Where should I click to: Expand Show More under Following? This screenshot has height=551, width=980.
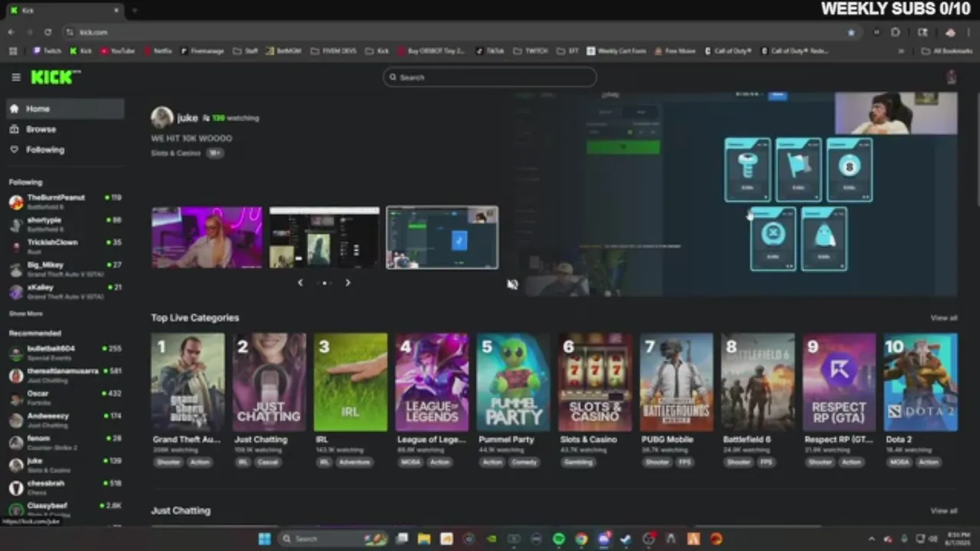pyautogui.click(x=25, y=314)
